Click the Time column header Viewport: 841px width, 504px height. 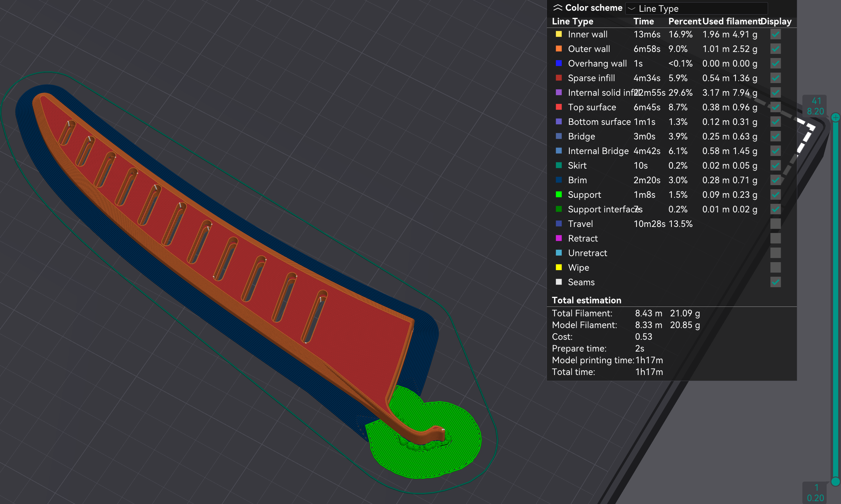644,22
